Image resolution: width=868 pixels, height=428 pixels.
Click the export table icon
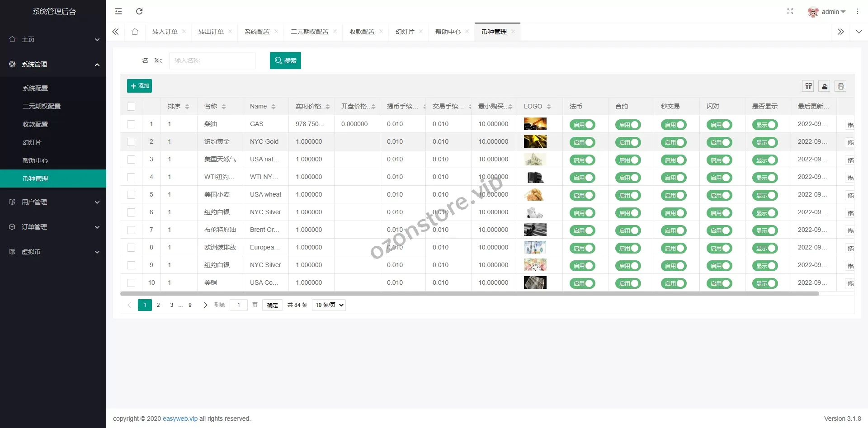click(825, 86)
